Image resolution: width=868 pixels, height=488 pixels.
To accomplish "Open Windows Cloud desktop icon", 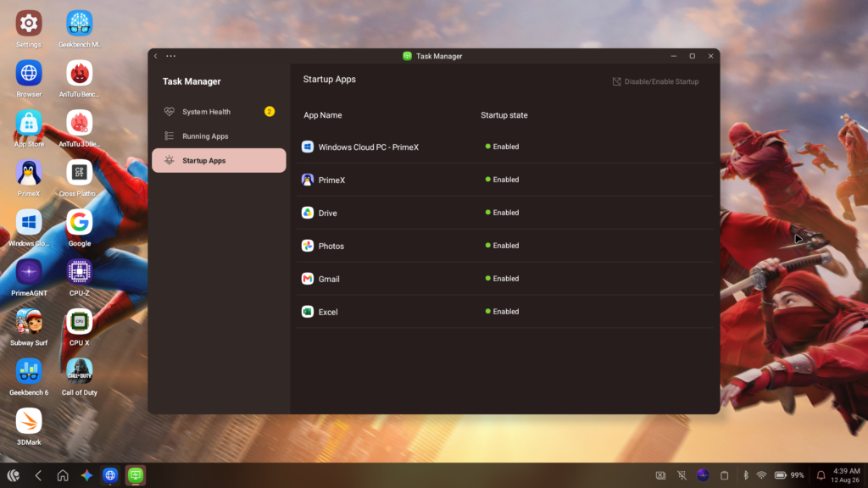I will [29, 223].
